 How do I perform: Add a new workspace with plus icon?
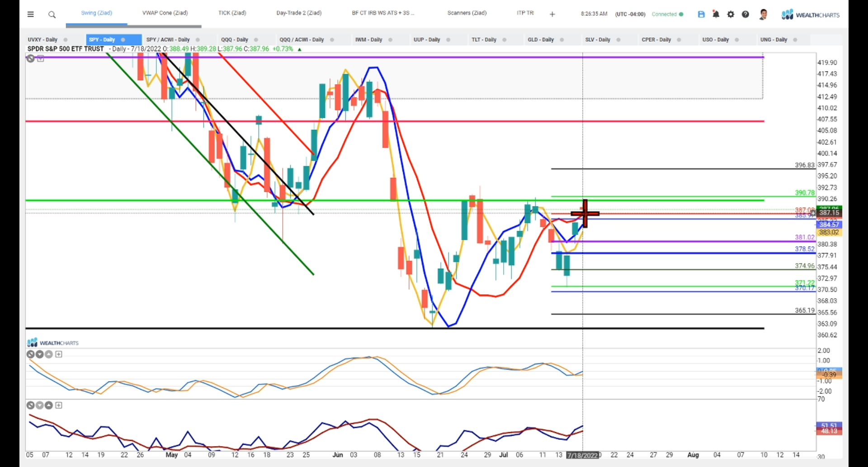point(552,14)
